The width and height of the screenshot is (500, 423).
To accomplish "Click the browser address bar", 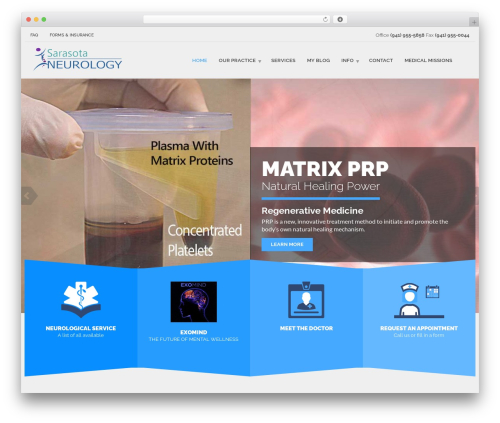I will [237, 20].
